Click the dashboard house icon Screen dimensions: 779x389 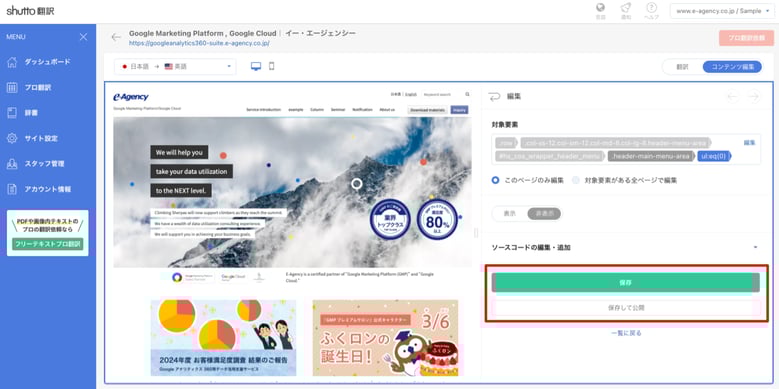(x=12, y=62)
